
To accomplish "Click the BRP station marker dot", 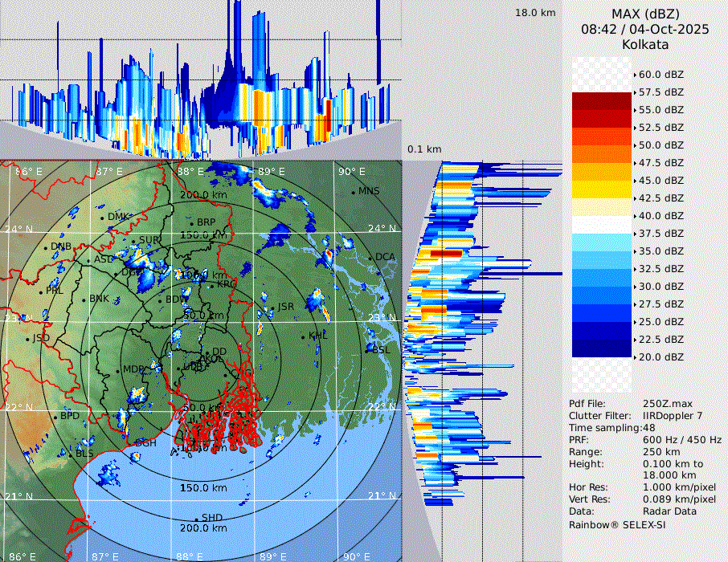I will (191, 222).
